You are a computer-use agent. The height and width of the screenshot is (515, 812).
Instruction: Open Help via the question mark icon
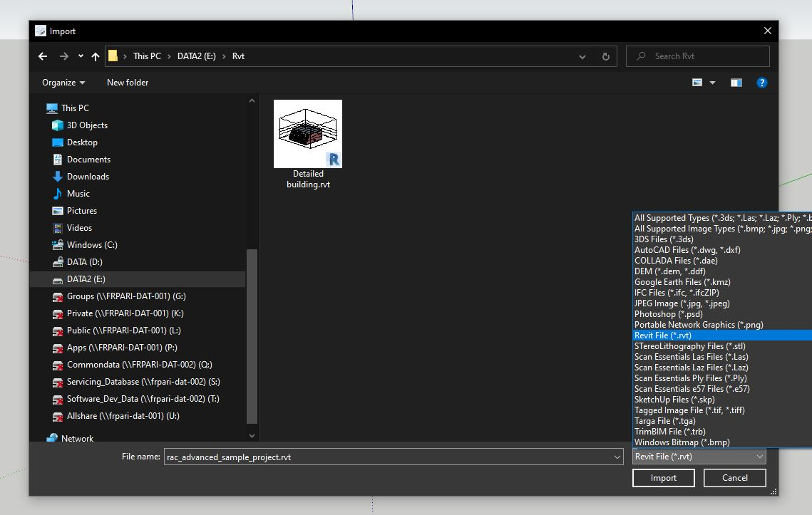pyautogui.click(x=762, y=83)
